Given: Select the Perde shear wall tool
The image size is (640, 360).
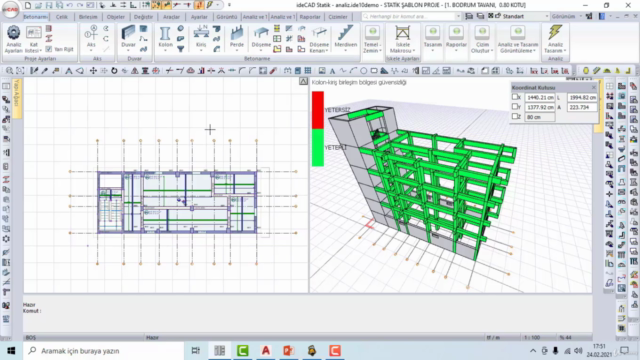Looking at the screenshot, I should coord(237,39).
